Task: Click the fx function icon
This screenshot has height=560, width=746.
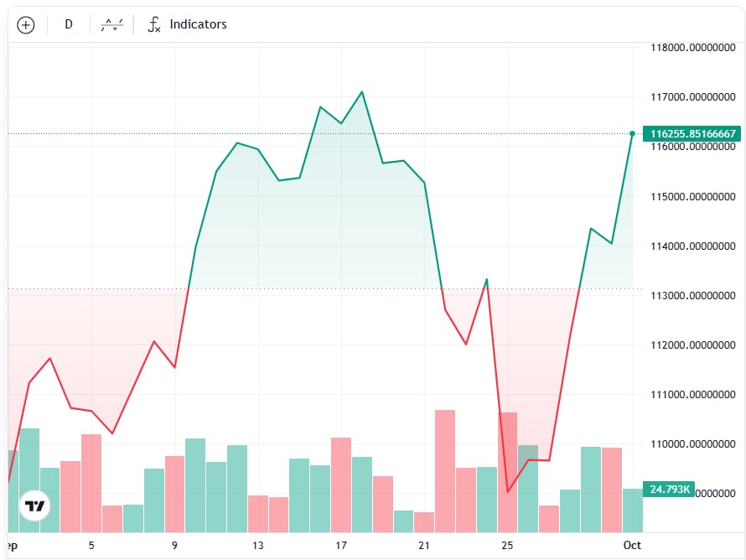Action: click(154, 24)
